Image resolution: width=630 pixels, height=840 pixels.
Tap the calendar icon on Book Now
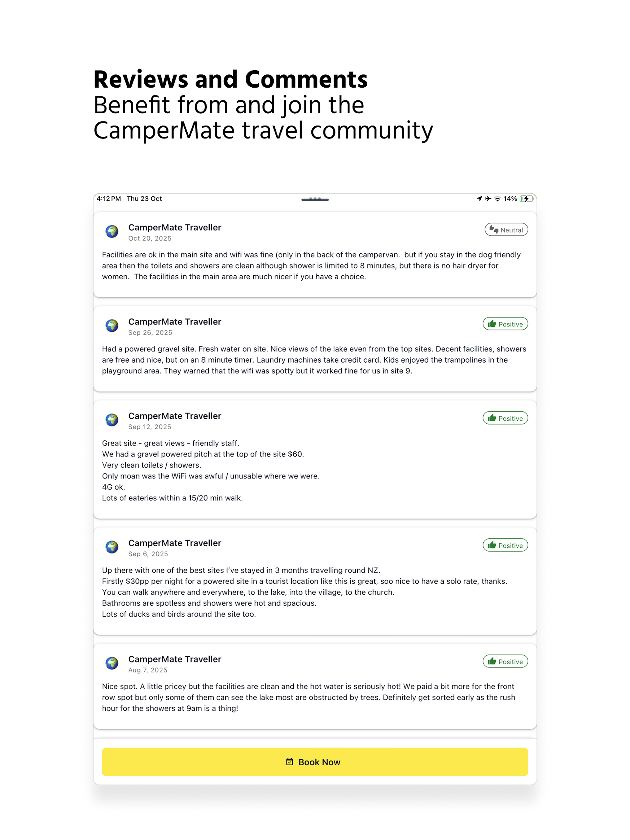click(289, 762)
